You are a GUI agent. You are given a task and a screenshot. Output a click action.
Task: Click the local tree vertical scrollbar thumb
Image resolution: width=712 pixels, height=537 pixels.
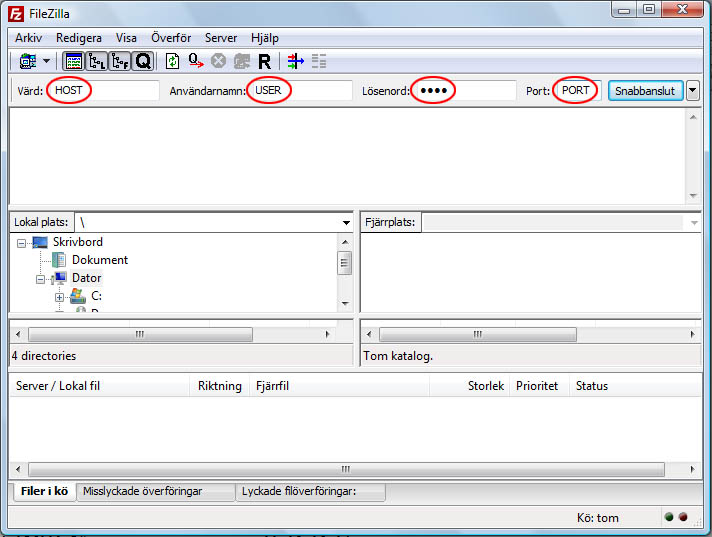click(345, 262)
